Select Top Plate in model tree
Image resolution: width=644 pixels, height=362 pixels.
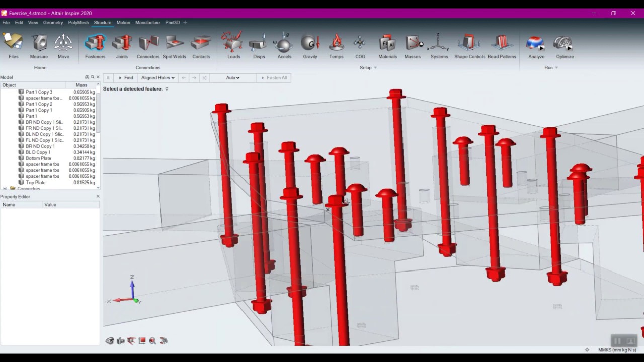(x=35, y=183)
